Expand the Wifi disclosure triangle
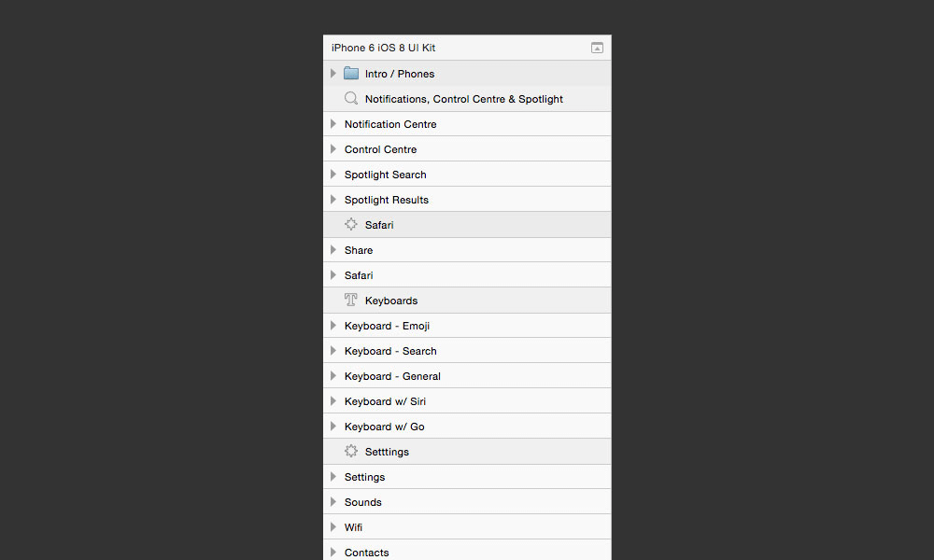This screenshot has width=934, height=560. coord(333,526)
